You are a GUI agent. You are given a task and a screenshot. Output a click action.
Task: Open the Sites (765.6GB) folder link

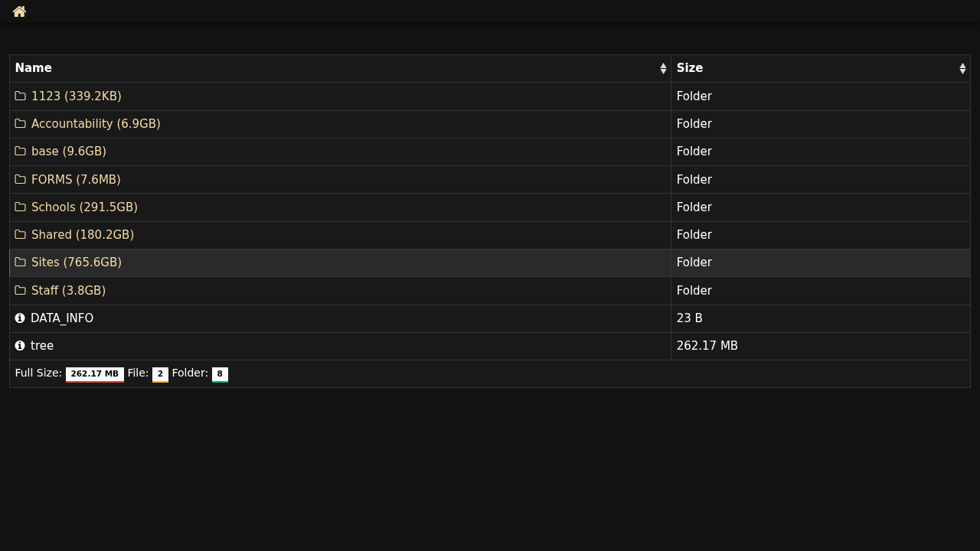pyautogui.click(x=77, y=262)
